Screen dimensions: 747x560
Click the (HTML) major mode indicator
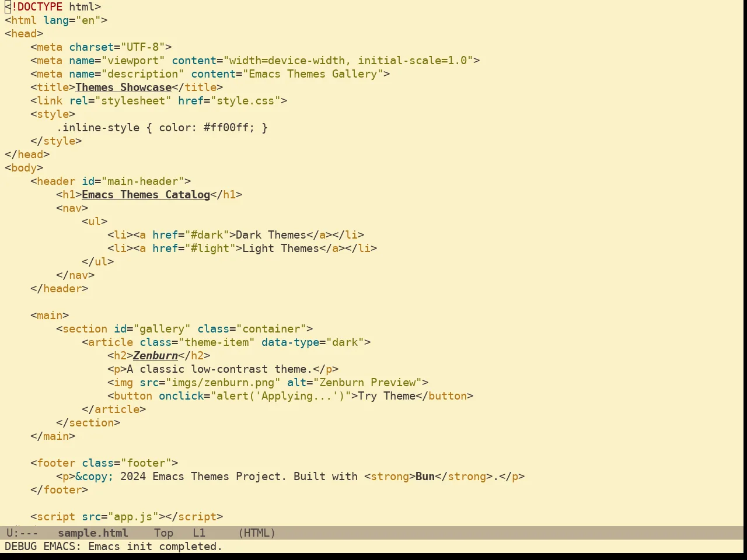(x=257, y=533)
